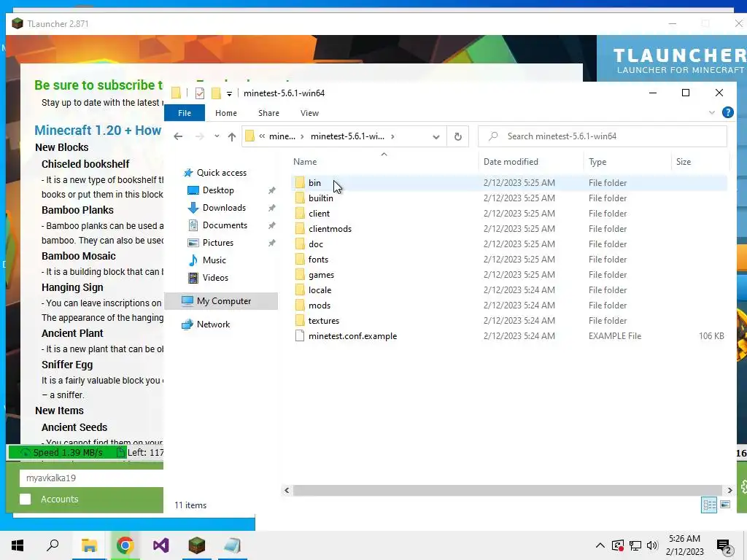Select the mods folder icon

coord(300,306)
